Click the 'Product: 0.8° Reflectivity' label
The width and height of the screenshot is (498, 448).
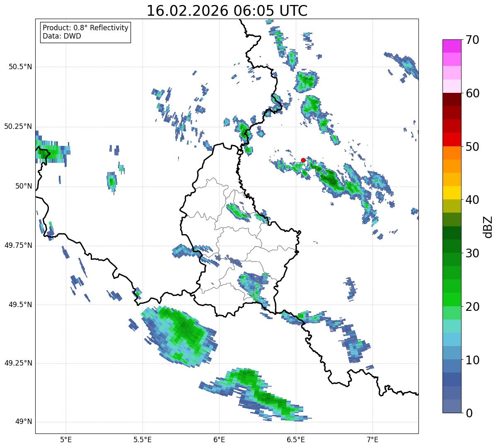(86, 28)
